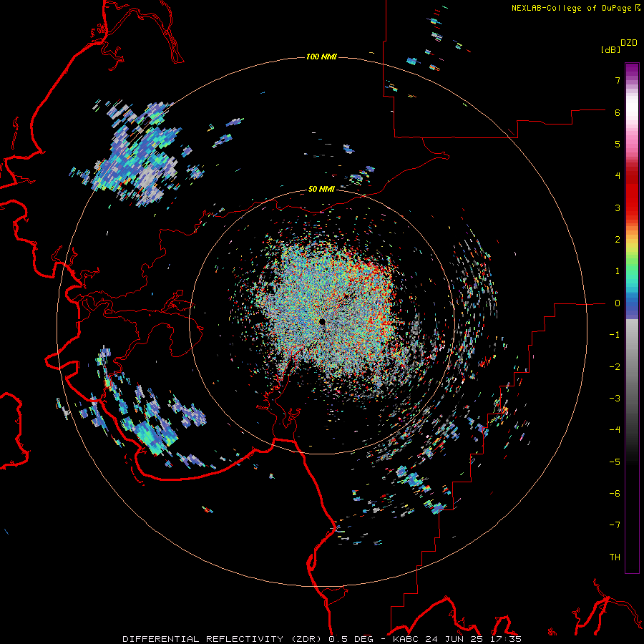Click the ZDR color scale bar
Screen dimensions: 644x644
click(632, 318)
